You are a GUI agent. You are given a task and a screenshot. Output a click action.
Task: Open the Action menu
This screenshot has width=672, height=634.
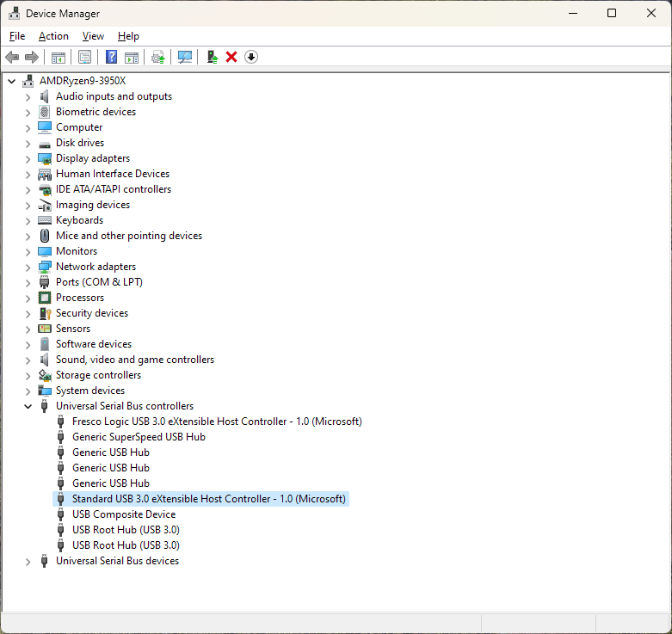coord(53,36)
